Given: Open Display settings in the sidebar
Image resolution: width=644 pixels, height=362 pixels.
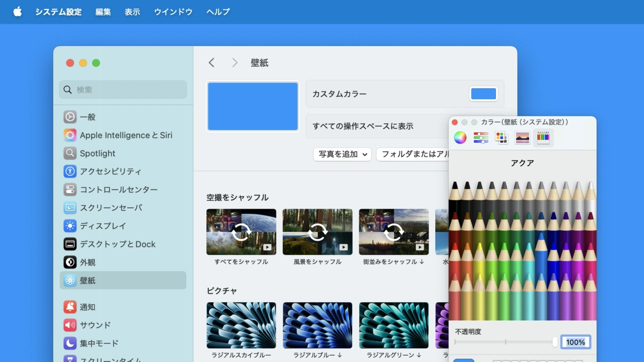Looking at the screenshot, I should (x=103, y=226).
